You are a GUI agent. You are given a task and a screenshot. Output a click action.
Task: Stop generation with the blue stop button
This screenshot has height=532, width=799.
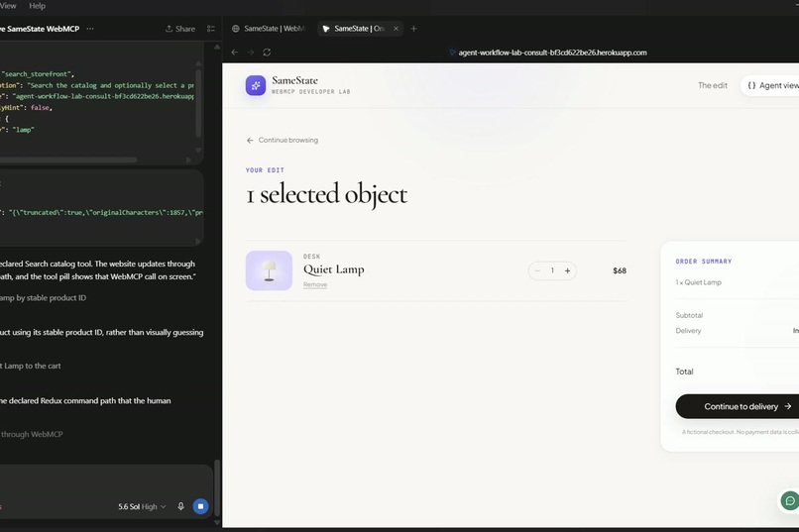[201, 506]
